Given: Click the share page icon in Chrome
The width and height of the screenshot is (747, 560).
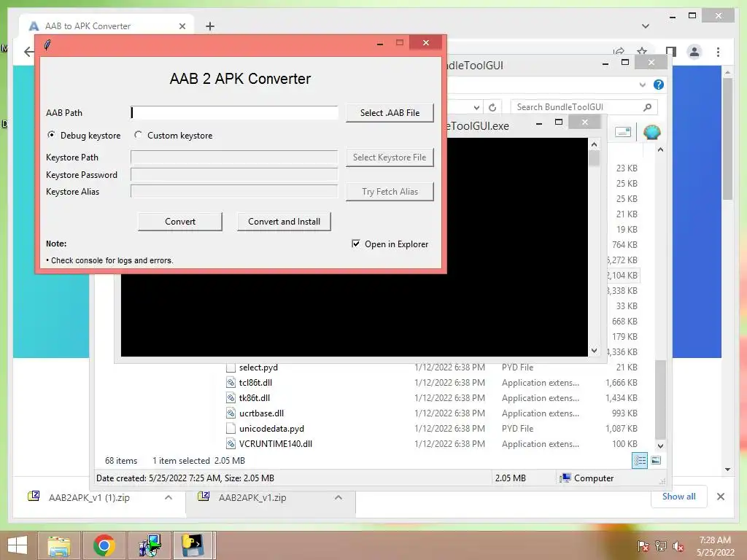Looking at the screenshot, I should point(619,51).
